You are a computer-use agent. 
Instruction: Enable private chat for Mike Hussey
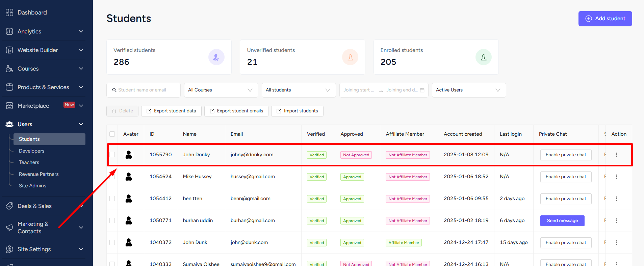tap(566, 177)
